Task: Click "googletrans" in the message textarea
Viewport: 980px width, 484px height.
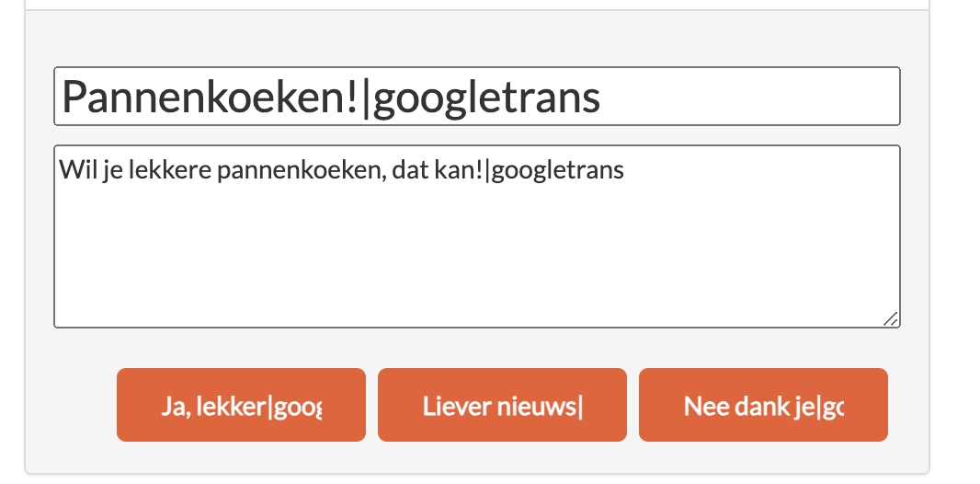Action: [x=557, y=171]
